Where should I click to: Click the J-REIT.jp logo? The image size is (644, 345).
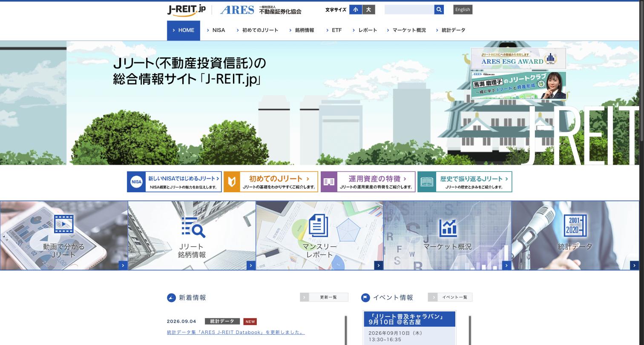pos(186,10)
